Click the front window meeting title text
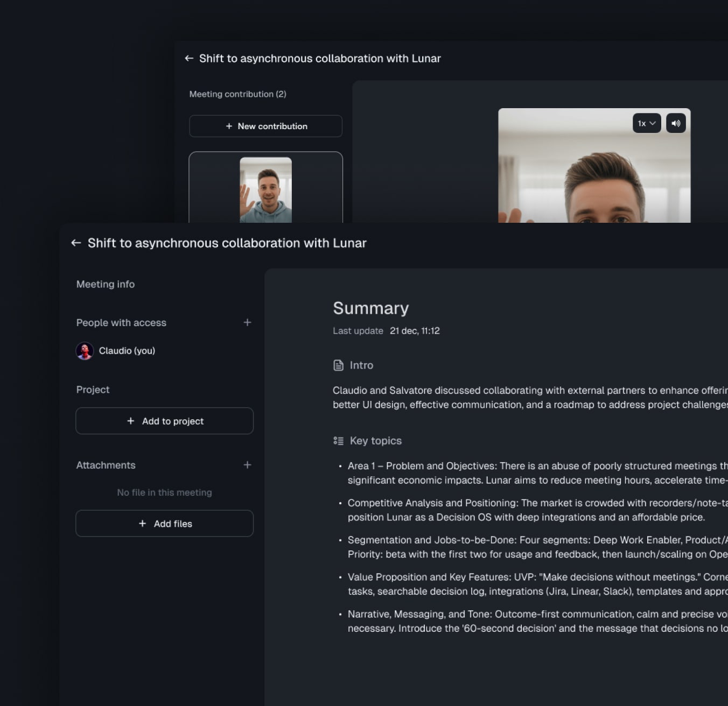 coord(227,243)
